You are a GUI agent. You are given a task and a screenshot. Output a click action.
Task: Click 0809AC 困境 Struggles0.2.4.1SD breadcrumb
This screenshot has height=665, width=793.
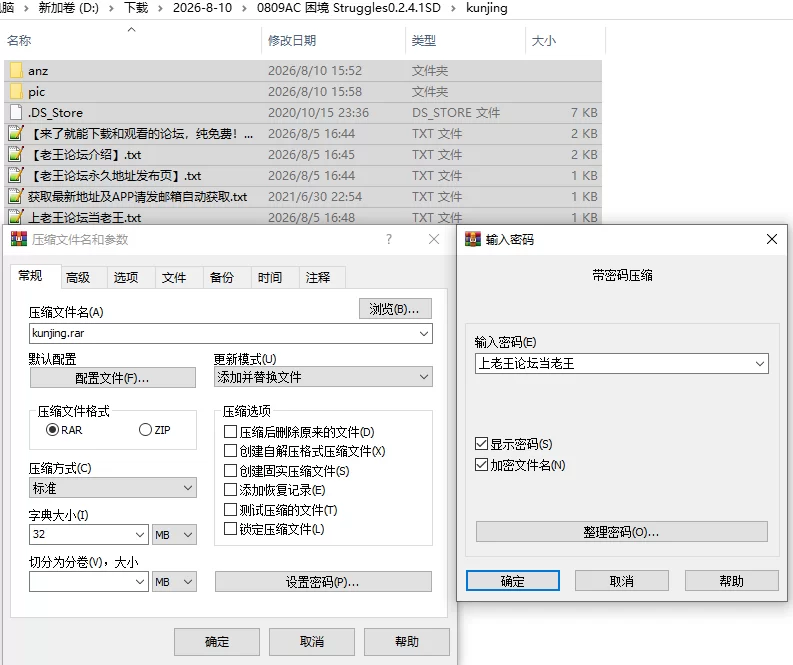click(348, 8)
